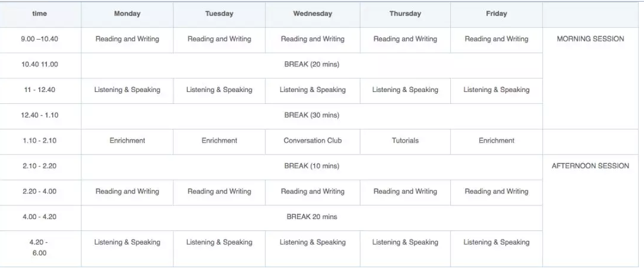Viewport: 644px width, 272px height.
Task: Click the Tutorials cell on Thursday
Action: coord(405,141)
